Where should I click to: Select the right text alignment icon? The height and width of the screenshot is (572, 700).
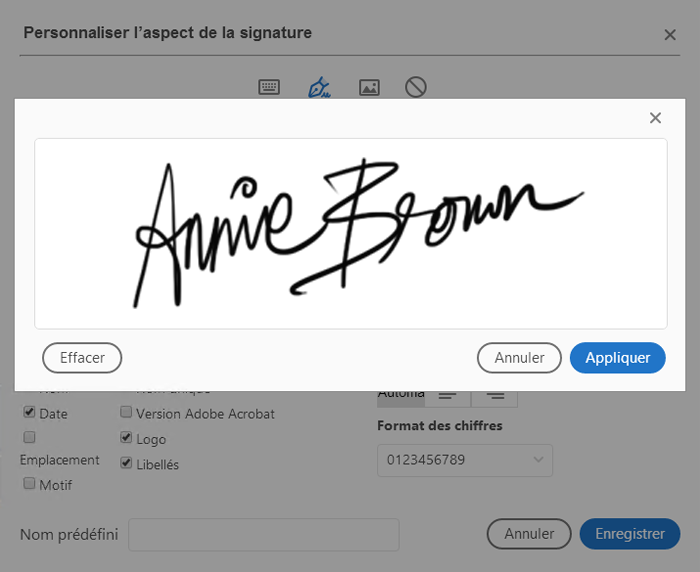495,397
